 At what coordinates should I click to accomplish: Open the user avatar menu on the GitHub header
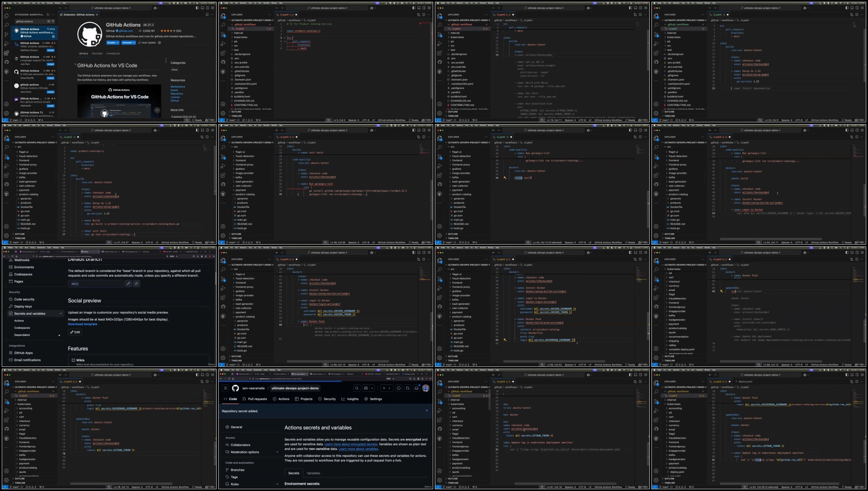[x=426, y=388]
